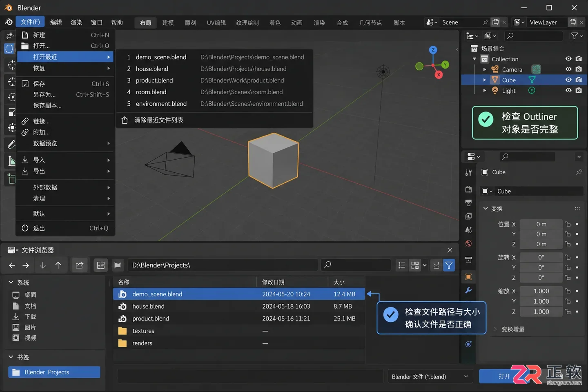
Task: Toggle Light render camera icon
Action: pos(579,91)
